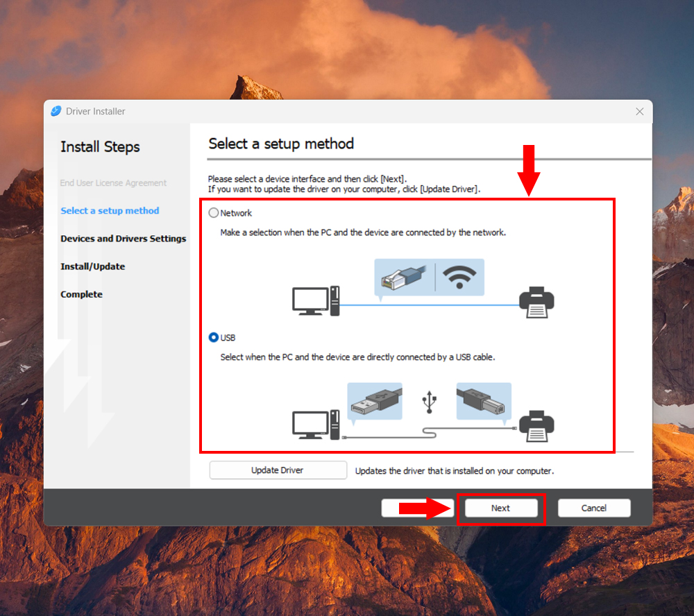Click the printer icon in USB diagram
The image size is (694, 616).
pos(536,427)
